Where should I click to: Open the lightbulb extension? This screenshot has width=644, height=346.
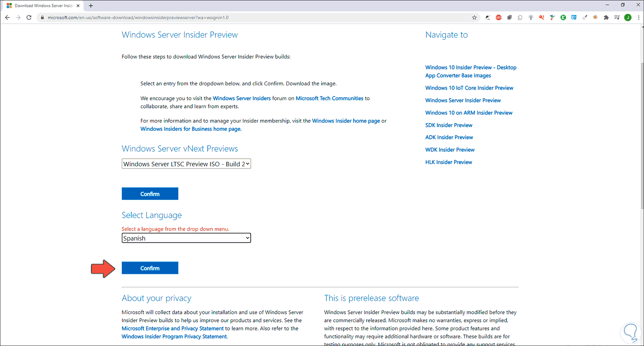[x=531, y=18]
